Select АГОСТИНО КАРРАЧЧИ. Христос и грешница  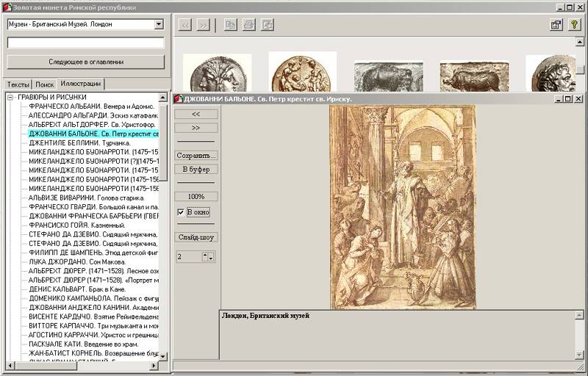click(x=93, y=335)
